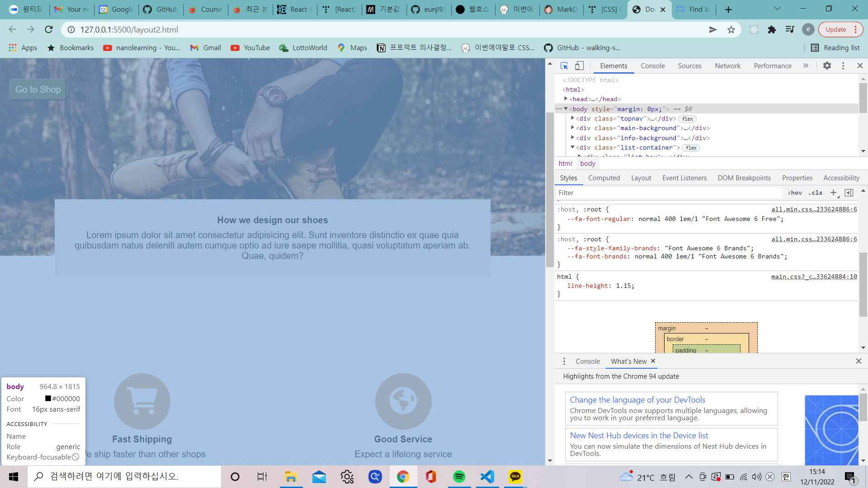Open the Layout pane tab

coord(641,178)
